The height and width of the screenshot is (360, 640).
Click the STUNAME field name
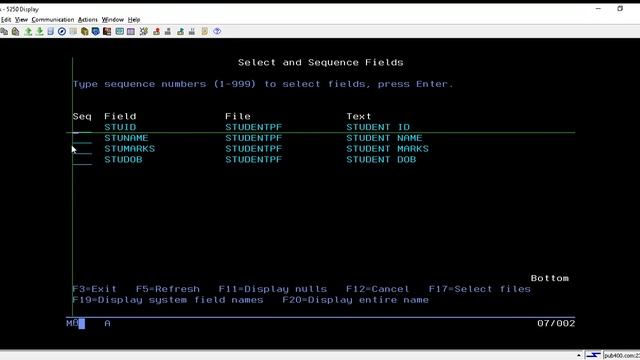(126, 138)
